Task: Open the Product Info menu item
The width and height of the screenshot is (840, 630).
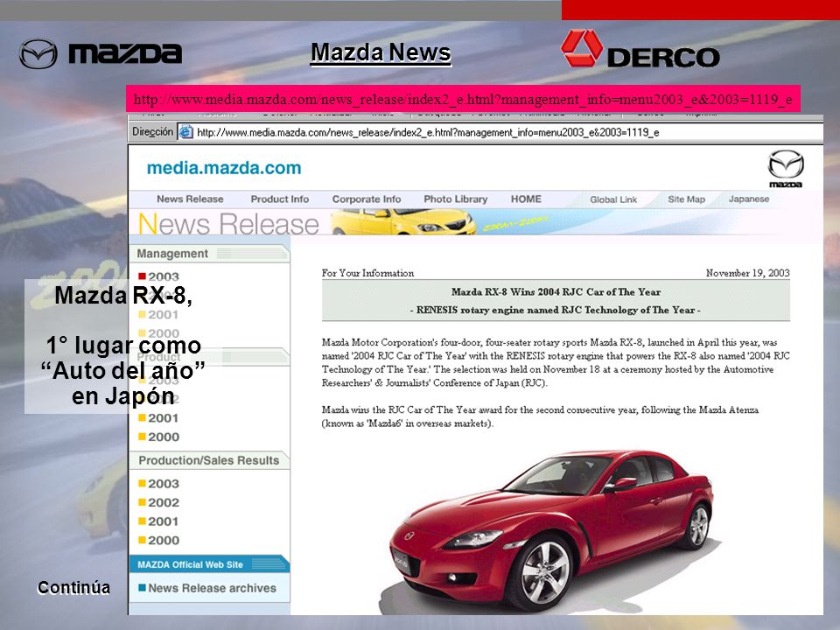Action: coord(280,199)
